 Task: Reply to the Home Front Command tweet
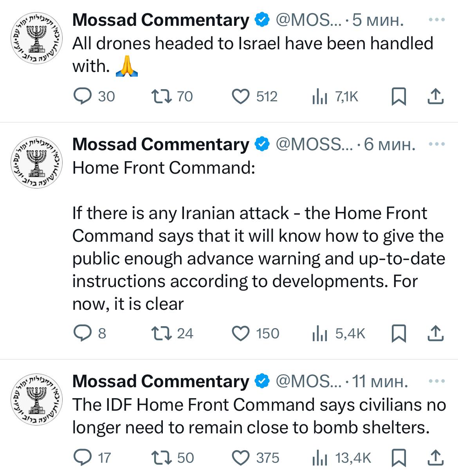click(82, 333)
